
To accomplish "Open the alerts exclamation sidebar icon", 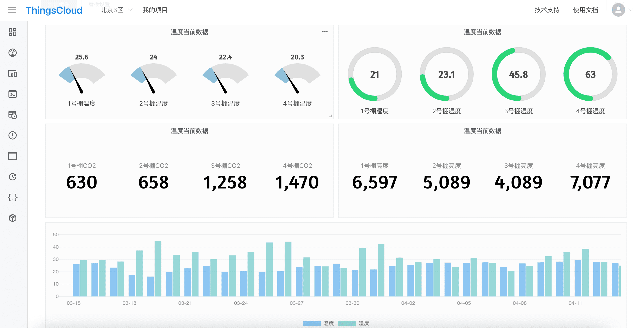I will point(13,135).
